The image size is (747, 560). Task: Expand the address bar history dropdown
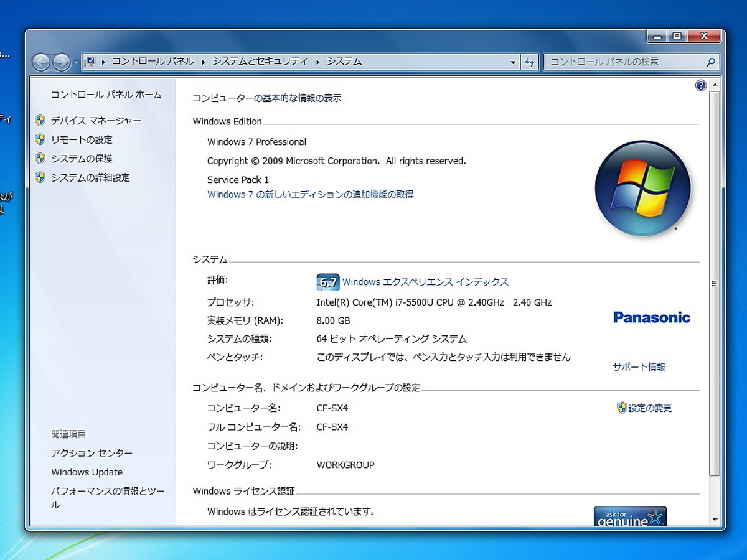pos(513,62)
